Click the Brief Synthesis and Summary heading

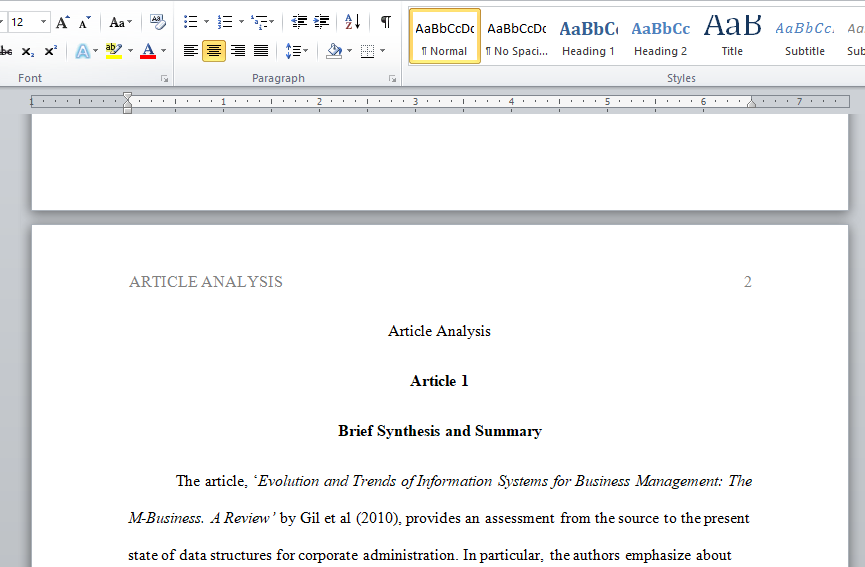tap(440, 431)
